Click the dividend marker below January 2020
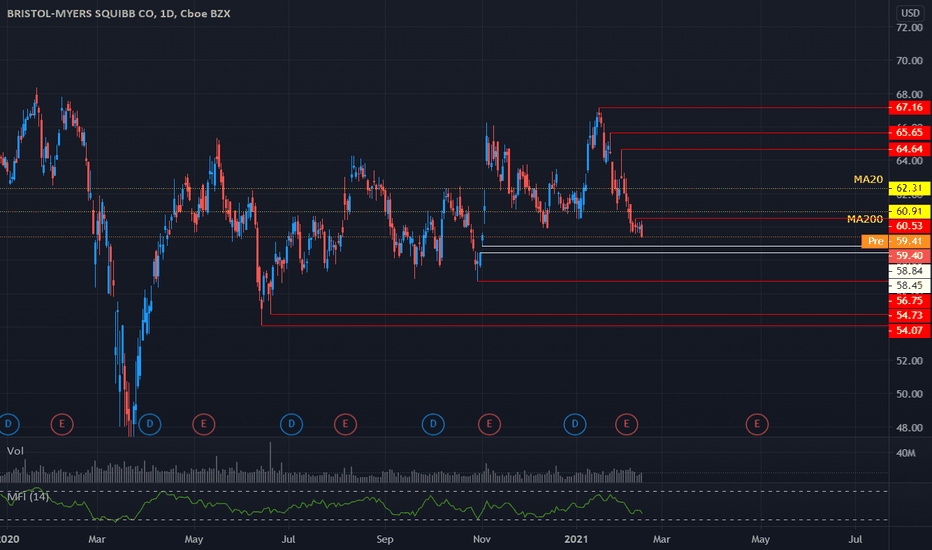Viewport: 932px width, 550px height. tap(8, 424)
